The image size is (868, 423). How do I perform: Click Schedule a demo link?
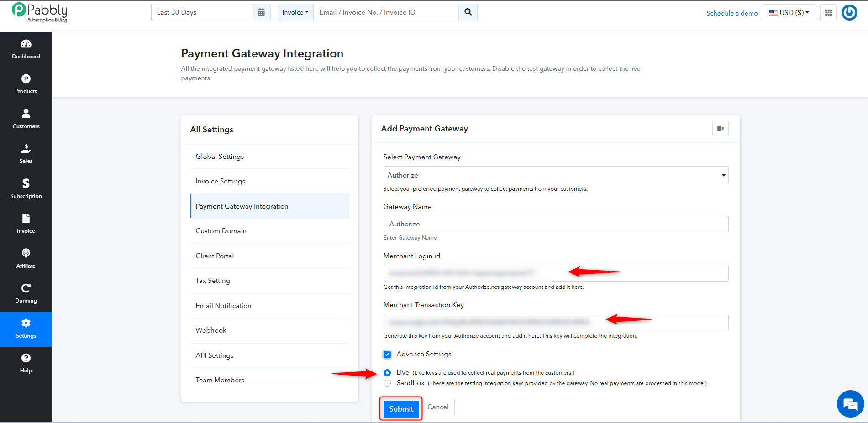click(x=732, y=13)
